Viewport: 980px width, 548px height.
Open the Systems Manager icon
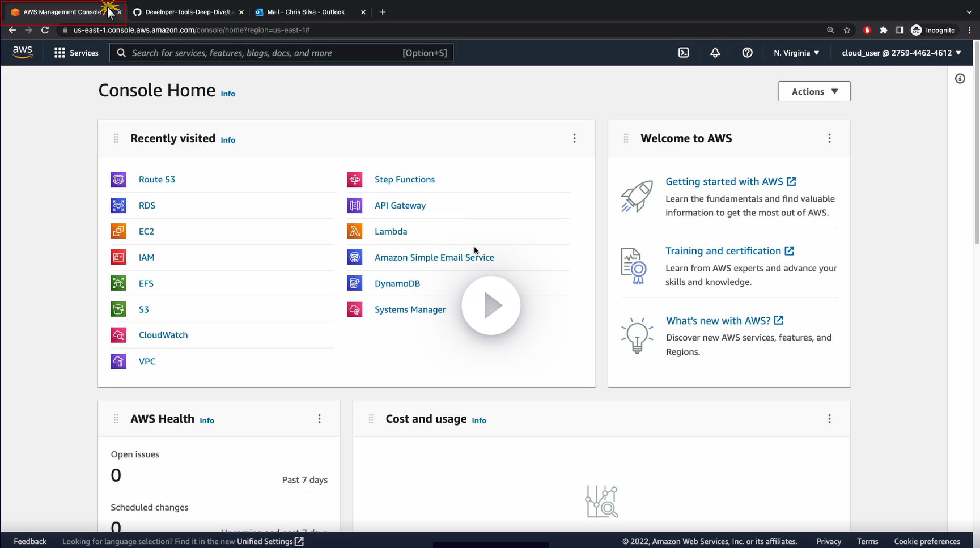pyautogui.click(x=355, y=309)
